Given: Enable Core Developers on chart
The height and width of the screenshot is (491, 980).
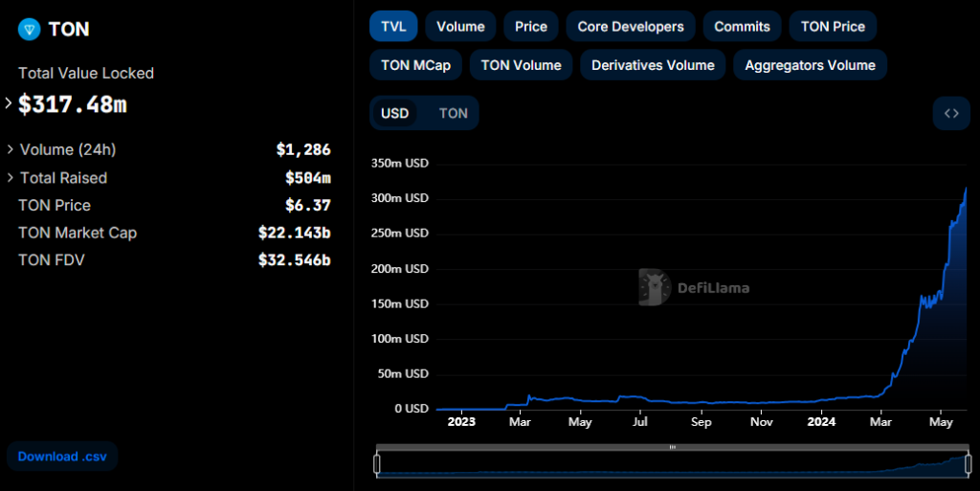Looking at the screenshot, I should pyautogui.click(x=631, y=26).
